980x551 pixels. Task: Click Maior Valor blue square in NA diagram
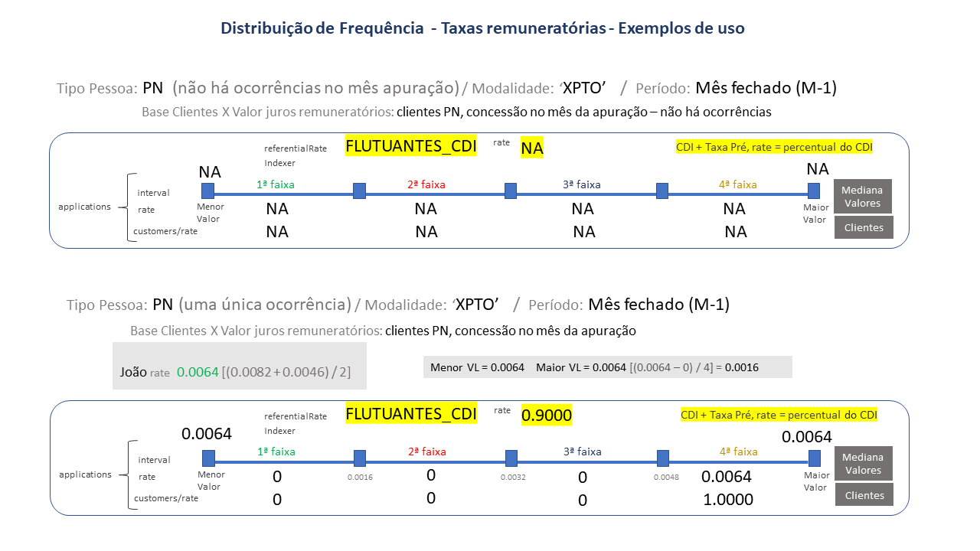[x=814, y=191]
